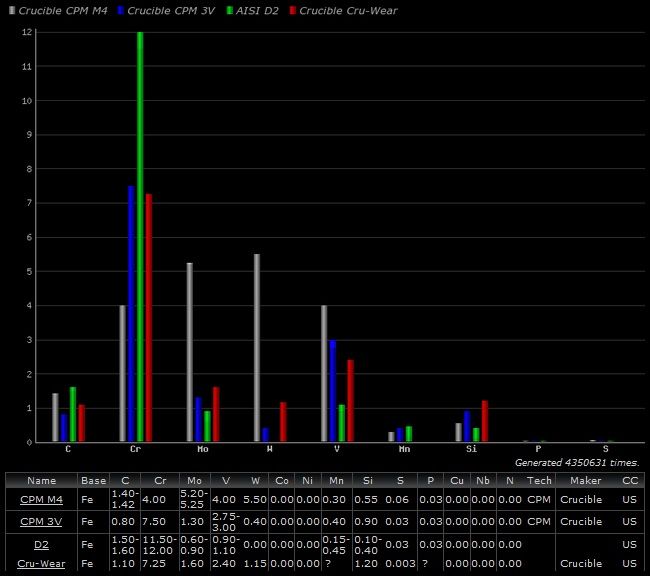Click CPM 3V vanadium value 2.75-3.00
Image resolution: width=650 pixels, height=576 pixels.
point(226,522)
